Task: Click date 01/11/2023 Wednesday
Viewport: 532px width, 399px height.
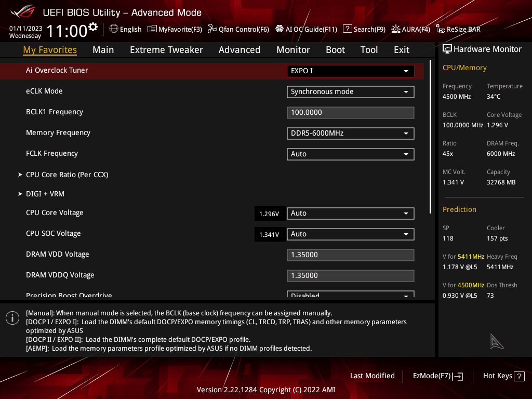Action: [25, 32]
